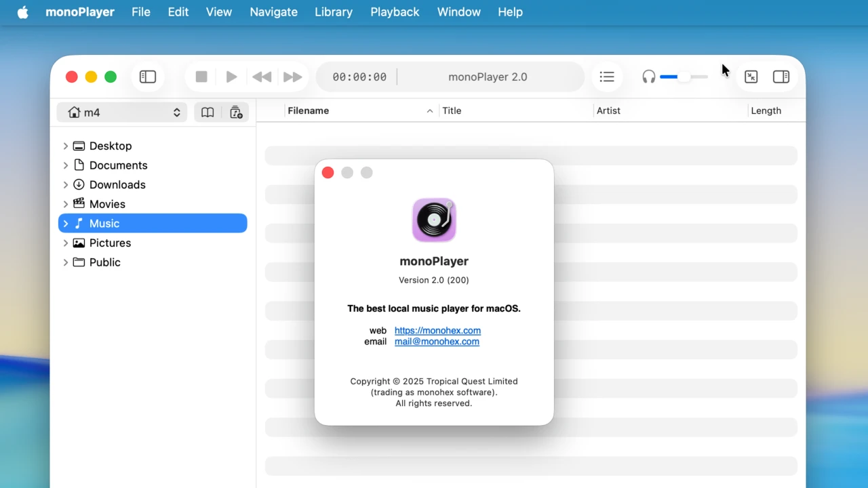Click the volume slider track
This screenshot has width=868, height=488.
point(695,77)
